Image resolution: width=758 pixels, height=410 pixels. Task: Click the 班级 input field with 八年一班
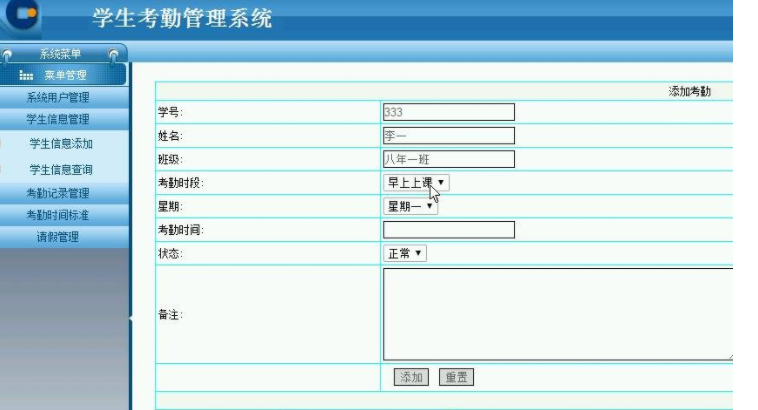pyautogui.click(x=449, y=159)
